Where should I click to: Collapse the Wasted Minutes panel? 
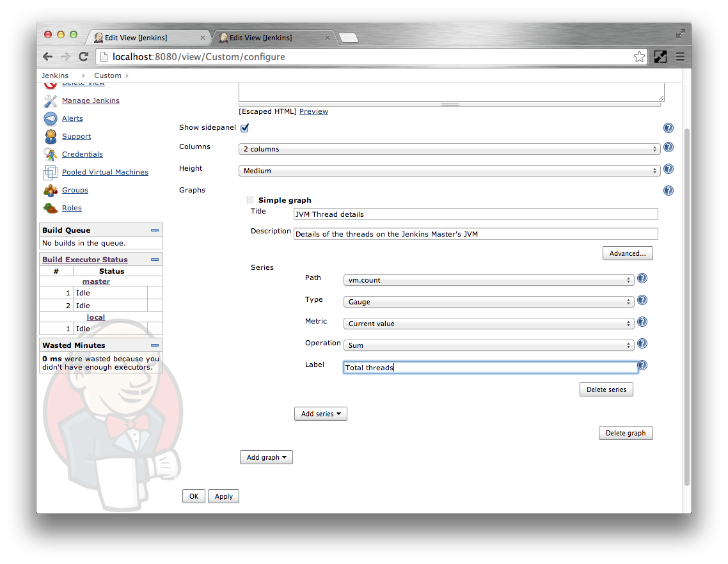point(155,345)
